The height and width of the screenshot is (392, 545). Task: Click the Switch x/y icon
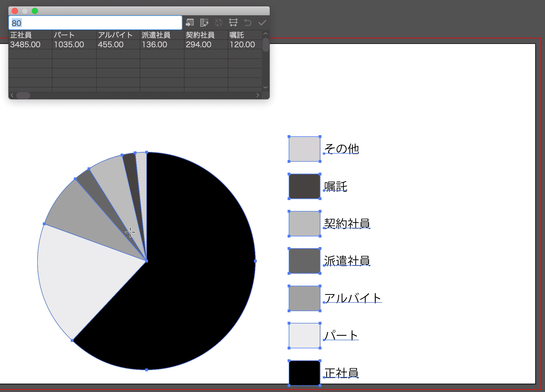point(219,23)
